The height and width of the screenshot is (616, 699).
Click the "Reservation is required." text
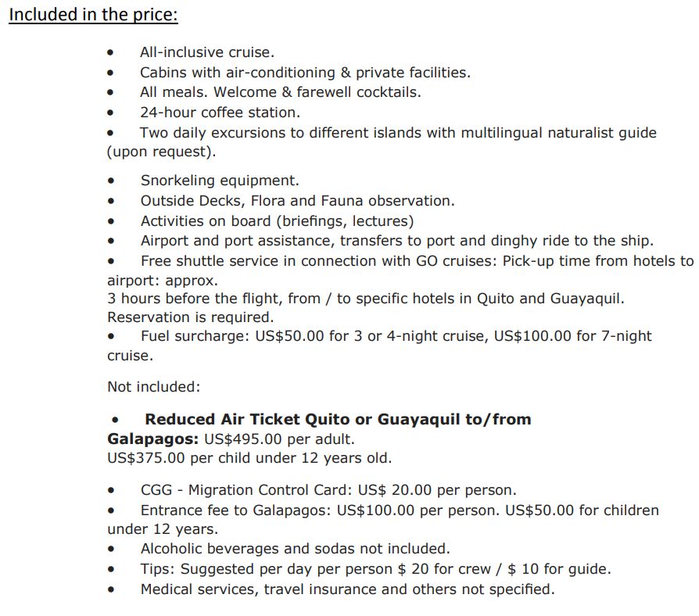click(190, 317)
